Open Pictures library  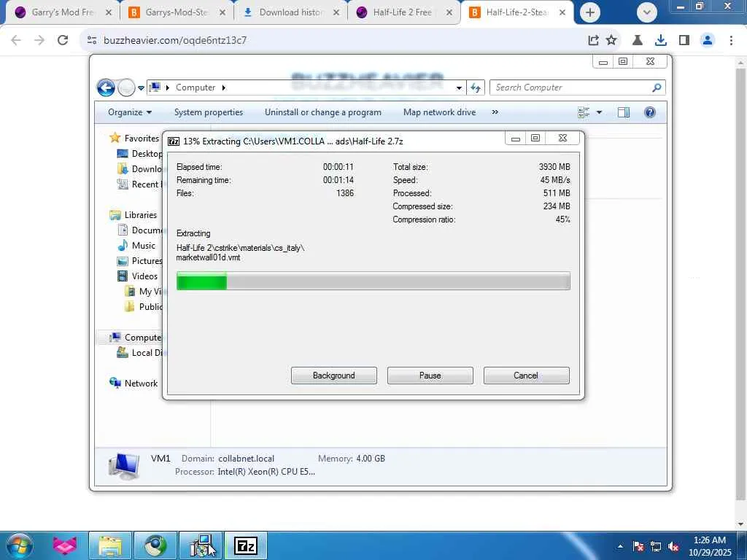click(x=139, y=260)
